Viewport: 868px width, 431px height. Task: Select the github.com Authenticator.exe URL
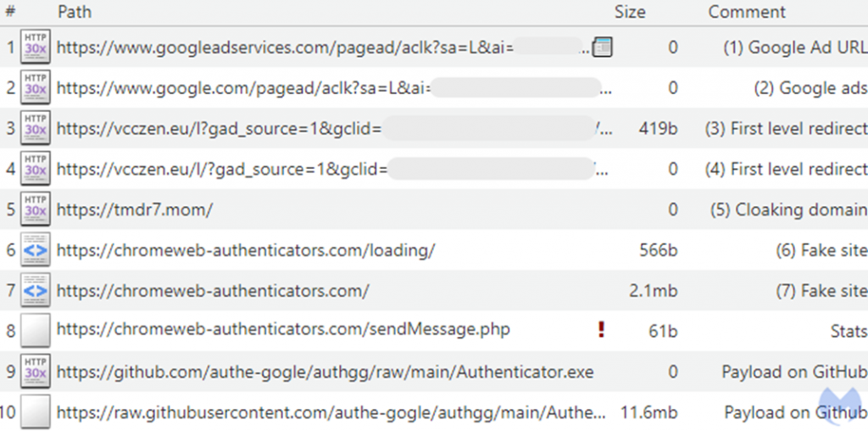click(325, 372)
